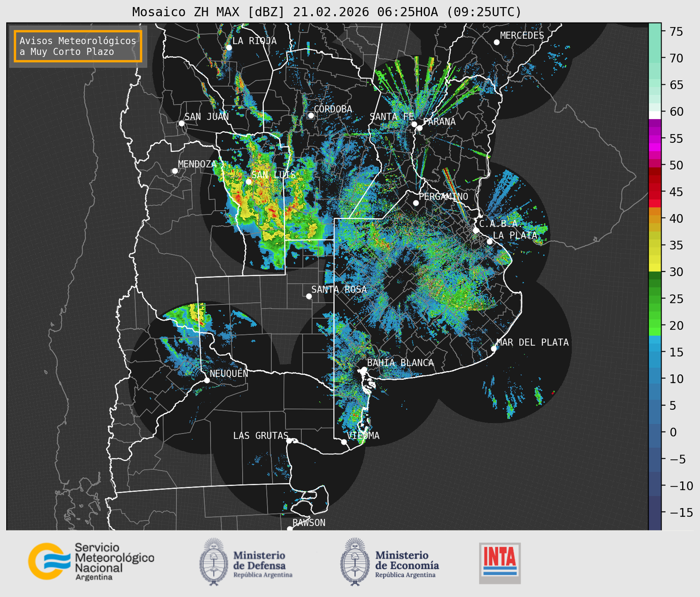Click the Viedma city marker dot
700x597 pixels.
pos(344,442)
